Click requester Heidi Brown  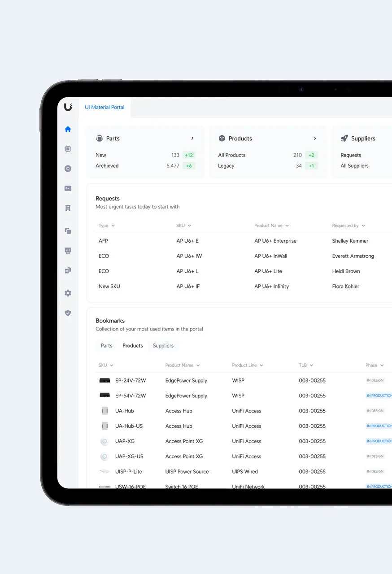click(346, 271)
